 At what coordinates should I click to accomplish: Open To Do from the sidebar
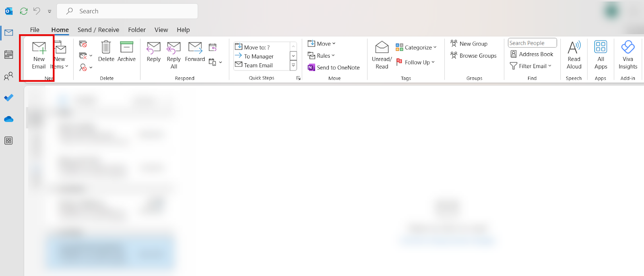click(x=9, y=98)
